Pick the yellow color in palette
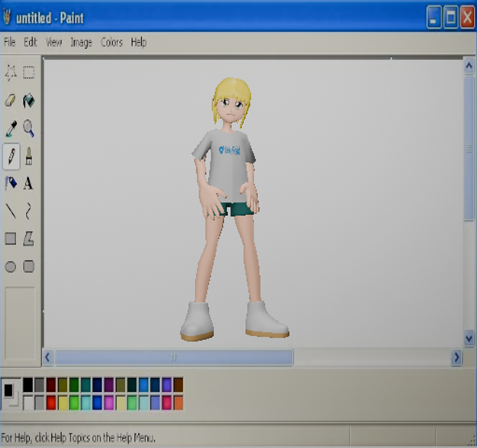This screenshot has height=448, width=477. point(63,403)
